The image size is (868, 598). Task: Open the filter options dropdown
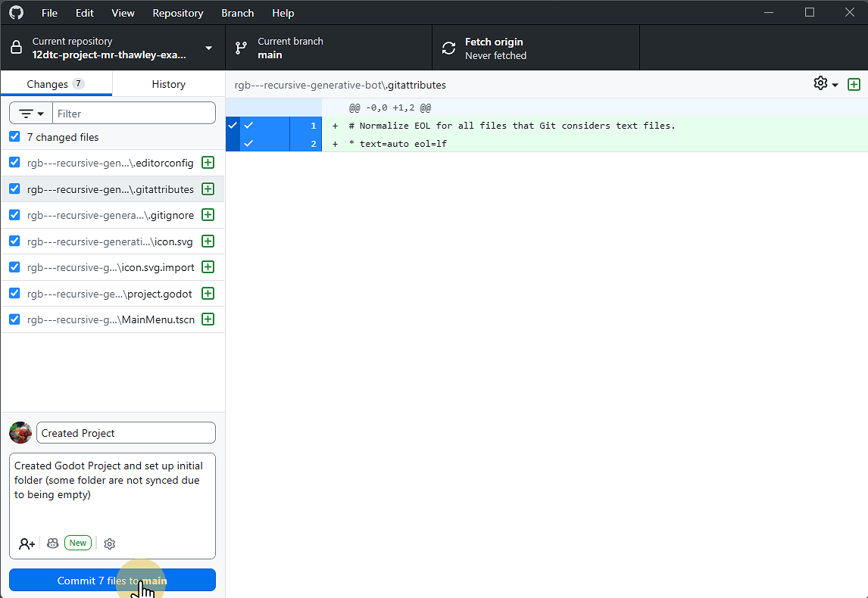coord(31,114)
